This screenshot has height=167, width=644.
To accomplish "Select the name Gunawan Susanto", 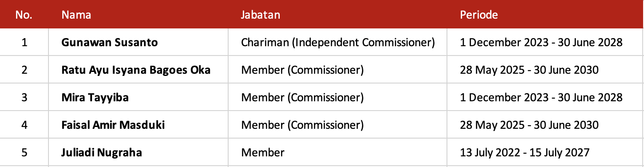I will (x=109, y=43).
